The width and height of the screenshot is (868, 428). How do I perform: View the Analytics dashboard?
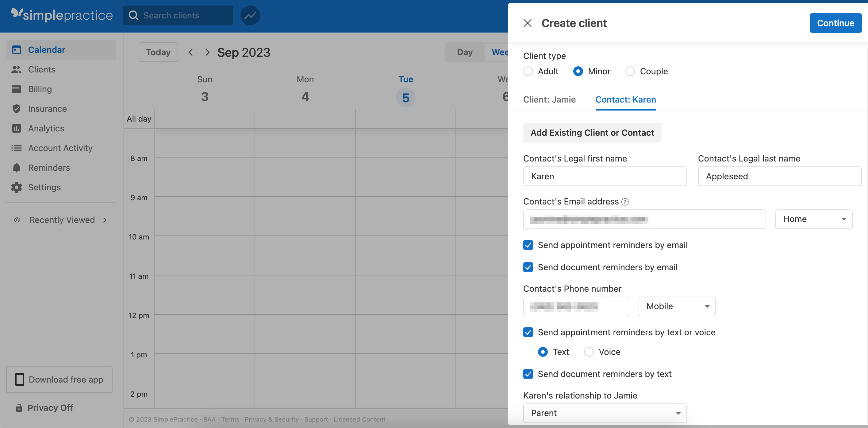pos(46,128)
